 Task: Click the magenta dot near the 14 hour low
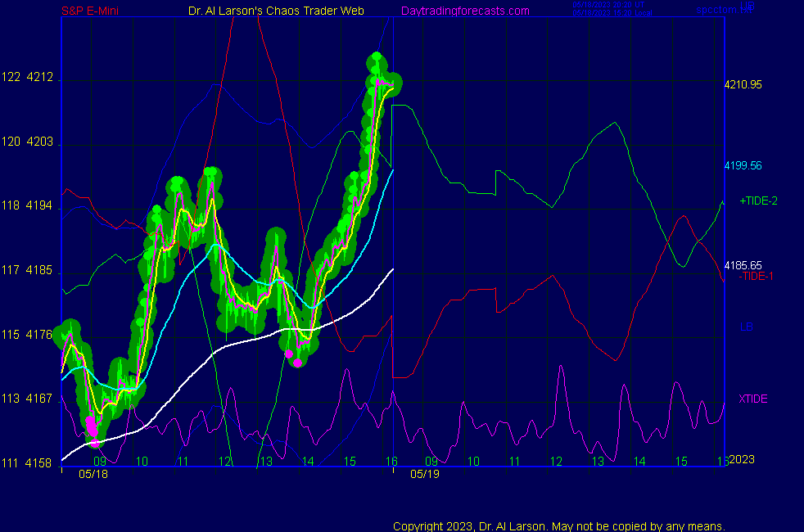click(x=297, y=363)
